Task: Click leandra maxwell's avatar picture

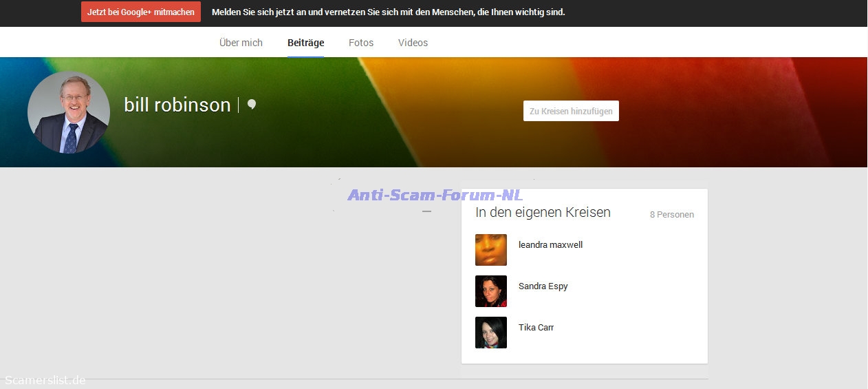Action: coord(490,250)
